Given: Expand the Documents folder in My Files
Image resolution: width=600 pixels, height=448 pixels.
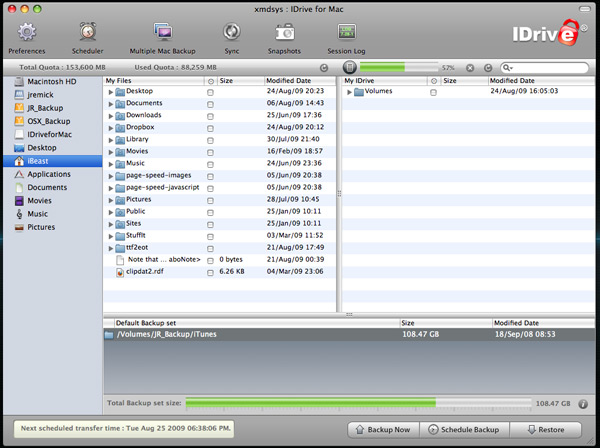Looking at the screenshot, I should click(x=111, y=104).
